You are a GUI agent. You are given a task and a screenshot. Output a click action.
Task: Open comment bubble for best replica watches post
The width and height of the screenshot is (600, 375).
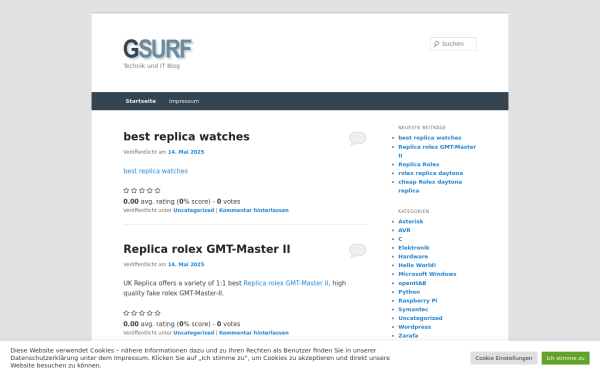357,138
